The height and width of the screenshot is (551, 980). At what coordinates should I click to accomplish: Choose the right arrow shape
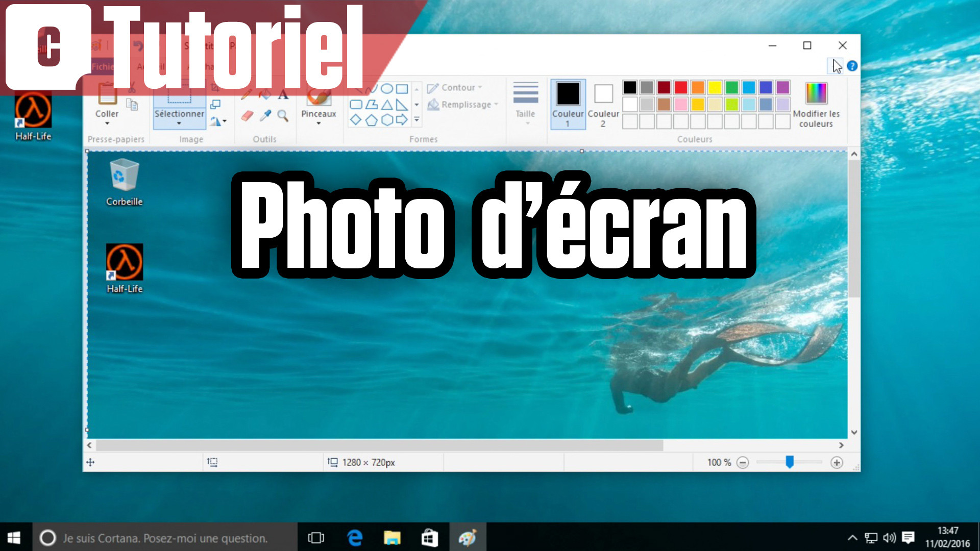click(402, 120)
